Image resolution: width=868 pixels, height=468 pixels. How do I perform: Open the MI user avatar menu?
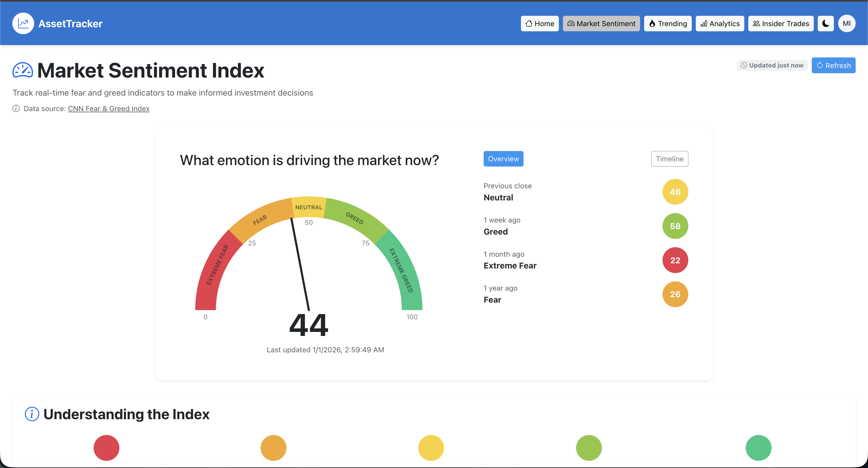(x=847, y=23)
